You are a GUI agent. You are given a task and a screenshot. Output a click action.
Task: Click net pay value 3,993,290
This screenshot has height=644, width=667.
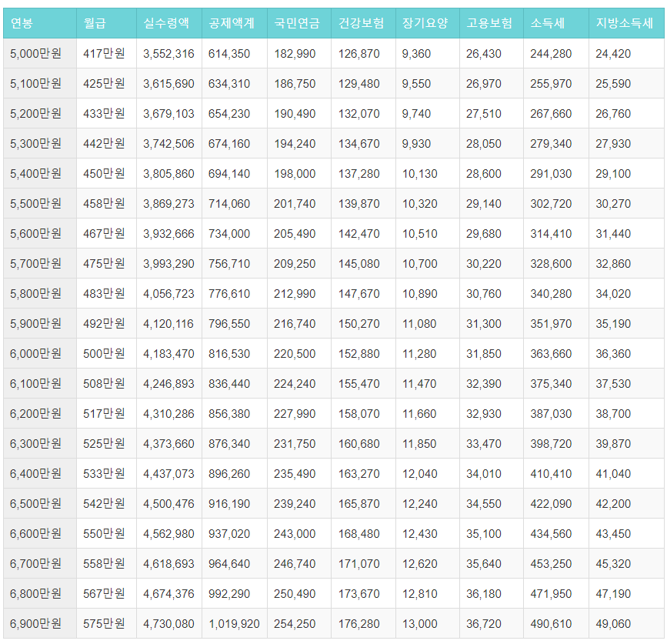tap(168, 264)
